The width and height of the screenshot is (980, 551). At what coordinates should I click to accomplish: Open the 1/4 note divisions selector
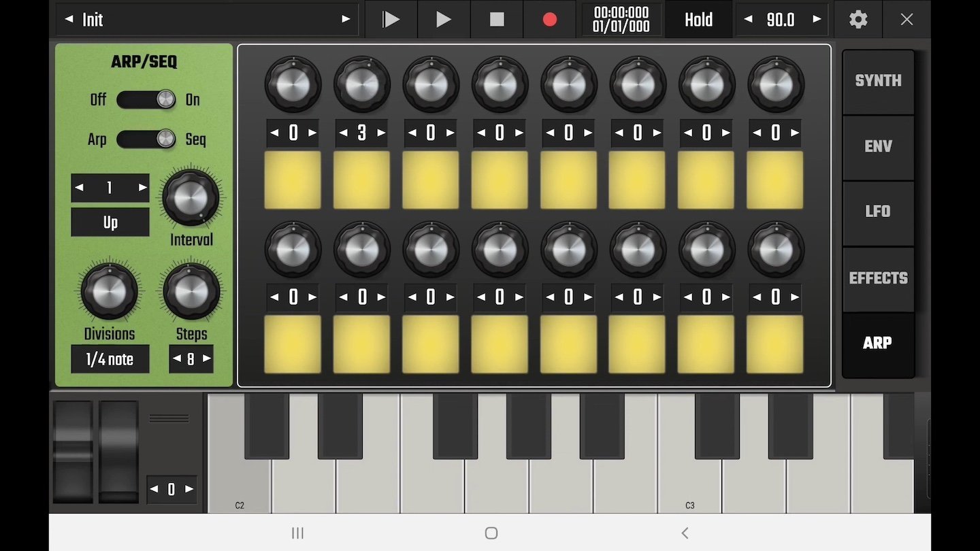click(x=110, y=359)
